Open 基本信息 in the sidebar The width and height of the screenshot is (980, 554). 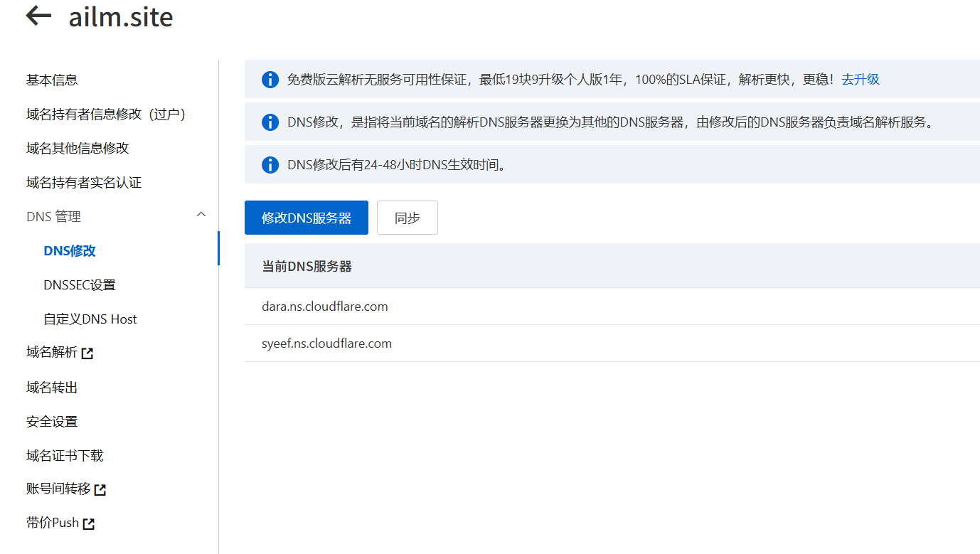point(52,80)
